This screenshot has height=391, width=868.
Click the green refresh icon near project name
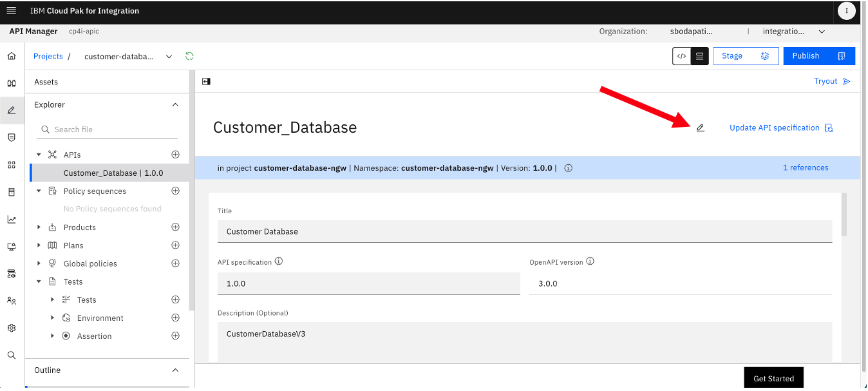click(189, 56)
